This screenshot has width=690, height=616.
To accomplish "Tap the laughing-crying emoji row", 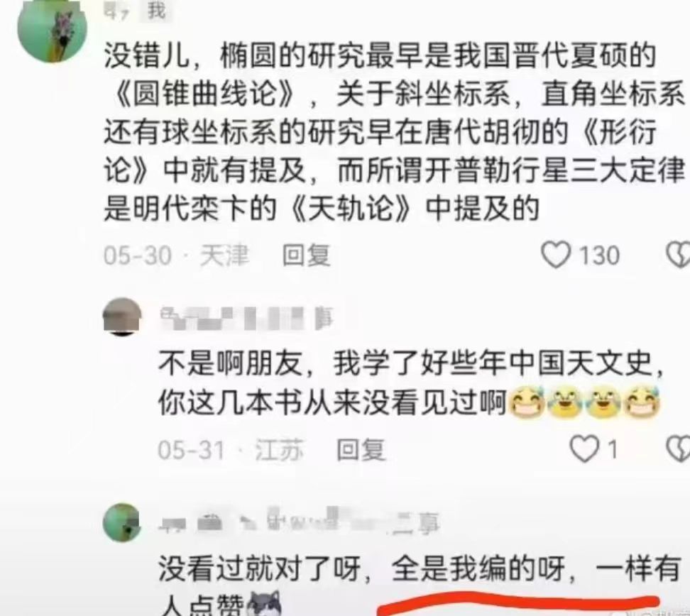I will (x=584, y=402).
